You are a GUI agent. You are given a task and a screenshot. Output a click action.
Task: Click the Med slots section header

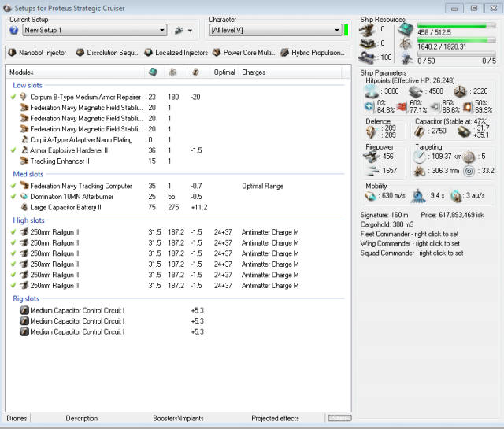pyautogui.click(x=28, y=174)
